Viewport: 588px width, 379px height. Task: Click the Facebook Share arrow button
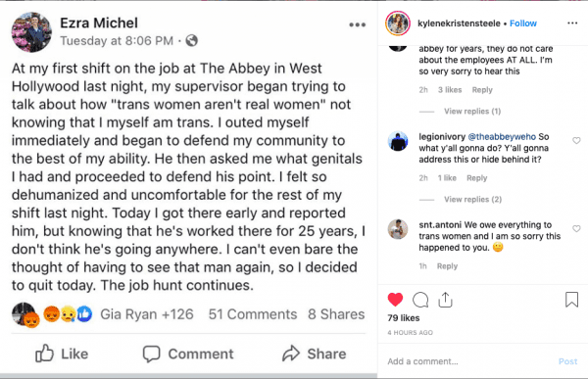click(x=315, y=354)
